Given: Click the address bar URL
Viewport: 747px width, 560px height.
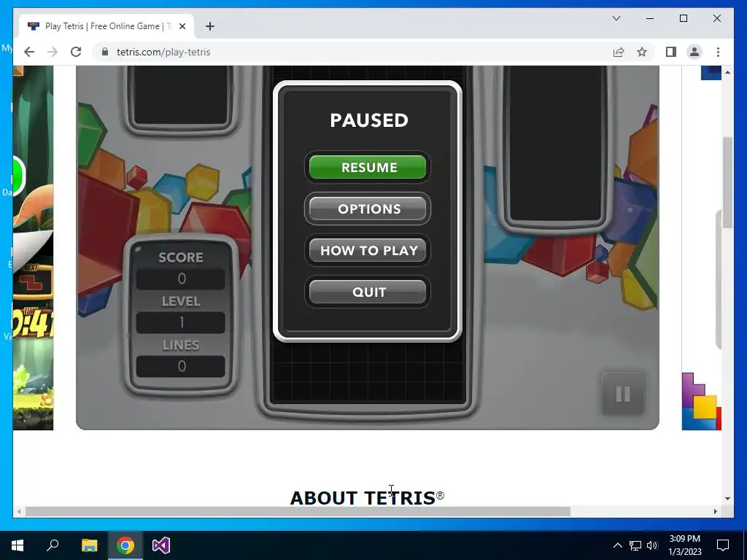Looking at the screenshot, I should (x=163, y=52).
